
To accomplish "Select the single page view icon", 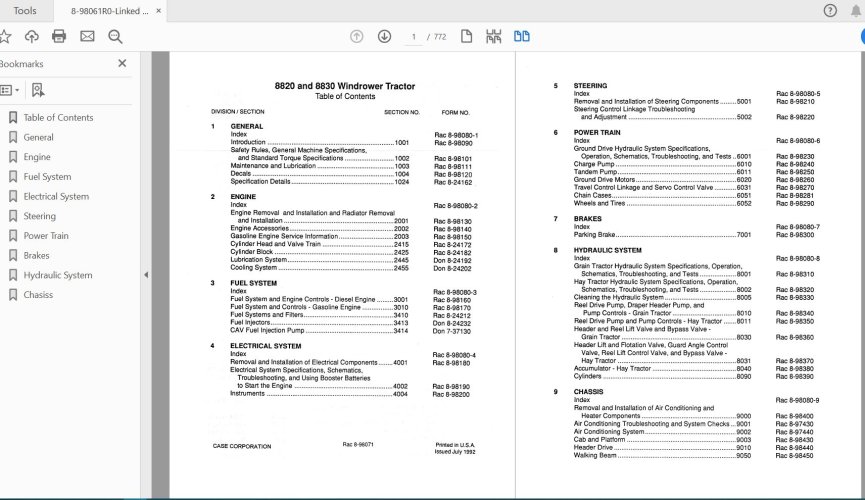I will [x=466, y=36].
